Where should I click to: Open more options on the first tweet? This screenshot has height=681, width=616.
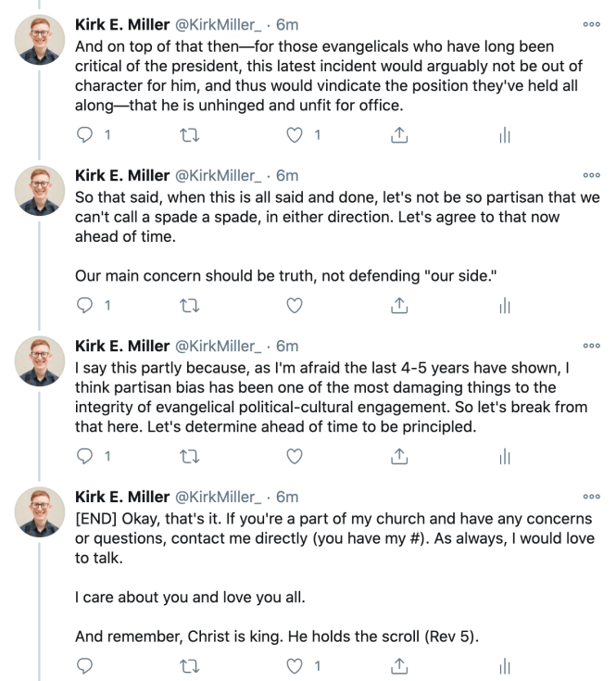(593, 24)
